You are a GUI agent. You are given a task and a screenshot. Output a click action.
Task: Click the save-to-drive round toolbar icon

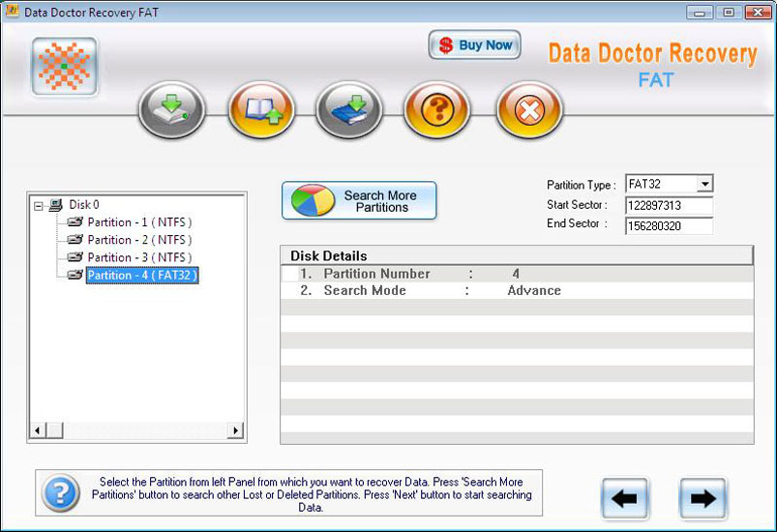pyautogui.click(x=171, y=109)
